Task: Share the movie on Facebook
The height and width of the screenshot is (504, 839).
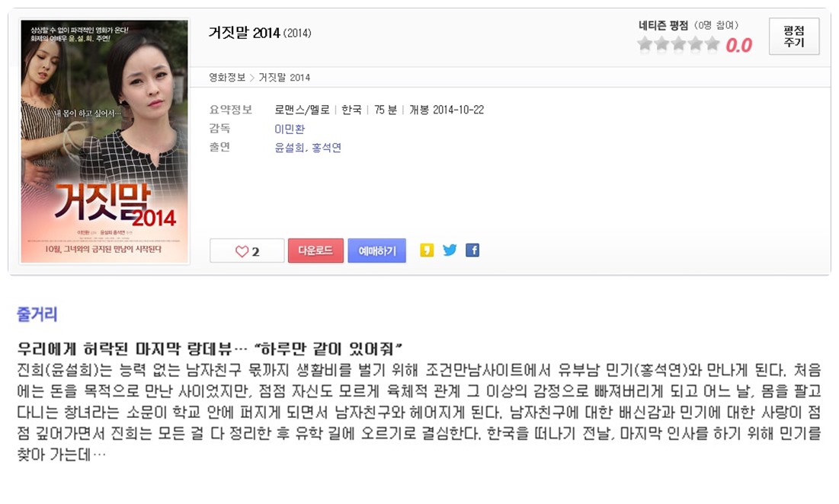Action: [472, 250]
